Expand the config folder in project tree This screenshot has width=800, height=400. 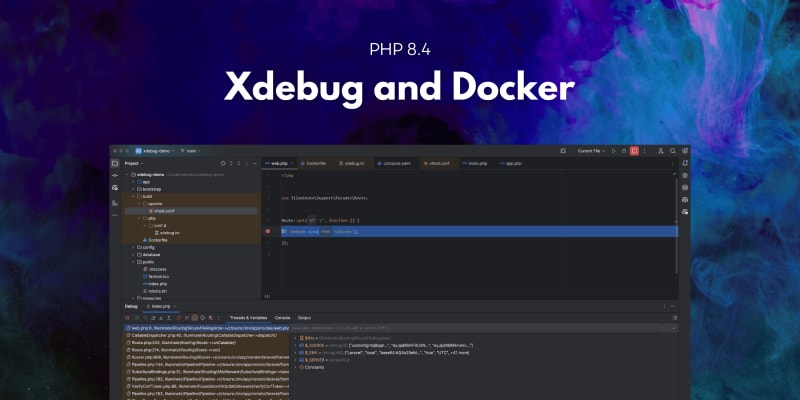point(130,247)
